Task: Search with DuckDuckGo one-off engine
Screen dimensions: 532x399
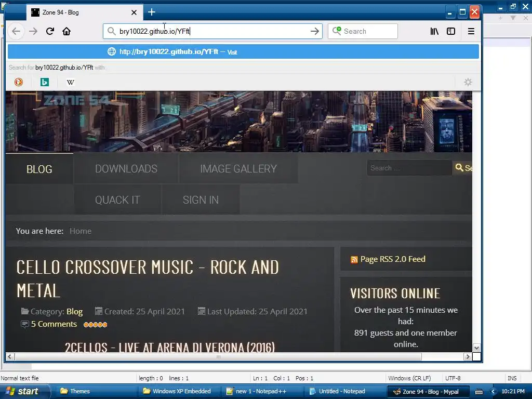Action: [19, 82]
